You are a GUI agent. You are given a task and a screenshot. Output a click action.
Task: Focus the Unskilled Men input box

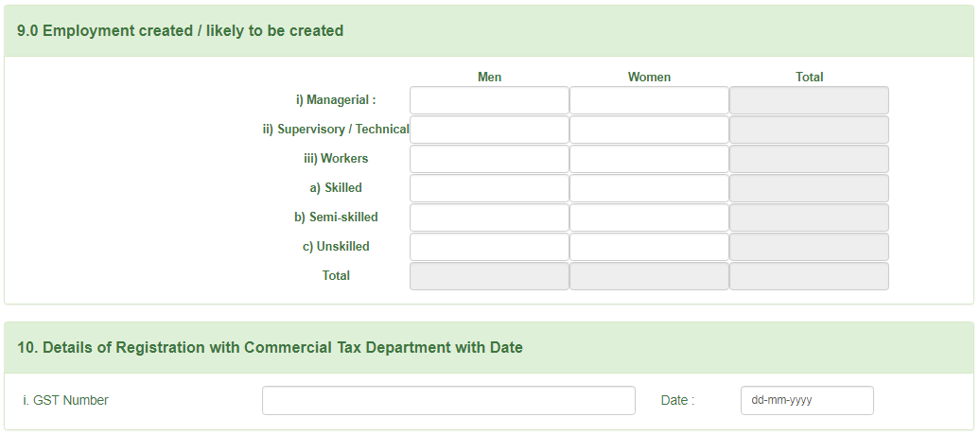click(489, 247)
